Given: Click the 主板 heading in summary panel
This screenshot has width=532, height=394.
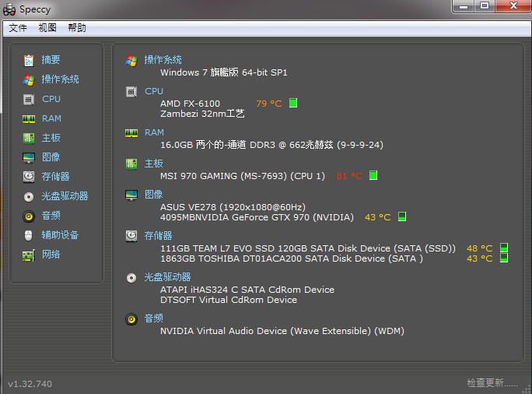Looking at the screenshot, I should (x=154, y=164).
